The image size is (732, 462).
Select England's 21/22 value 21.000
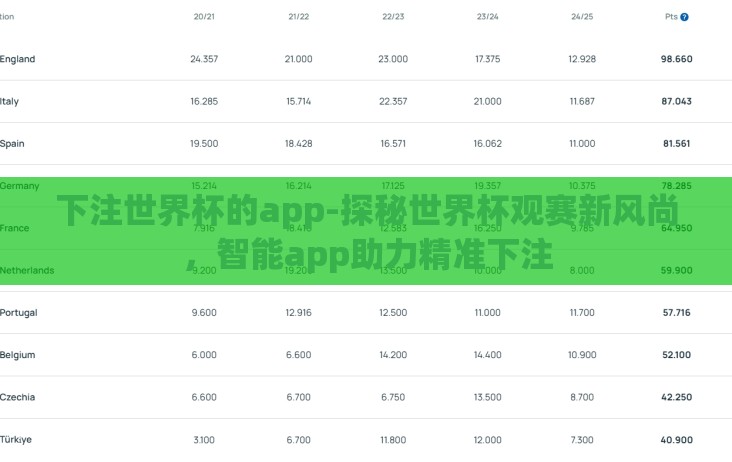[298, 59]
